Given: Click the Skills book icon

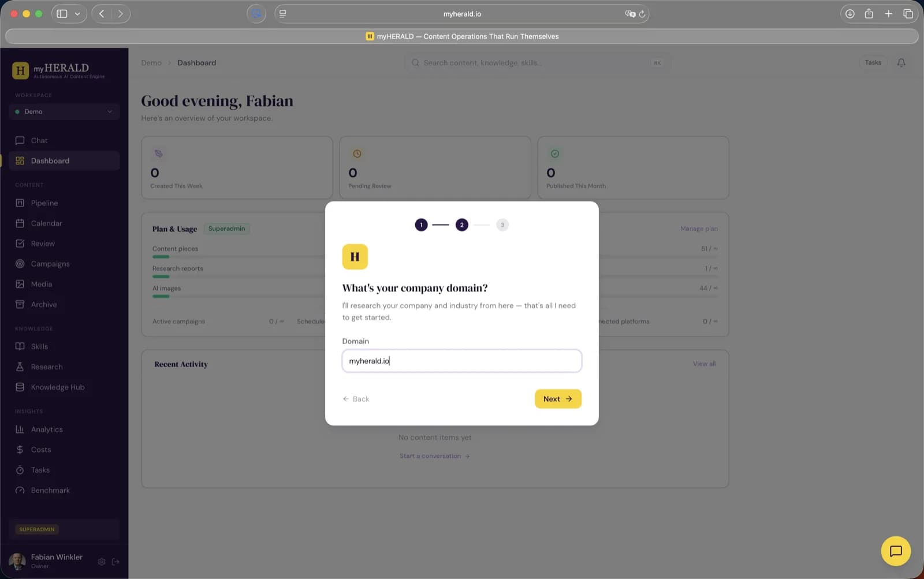Looking at the screenshot, I should click(x=20, y=346).
